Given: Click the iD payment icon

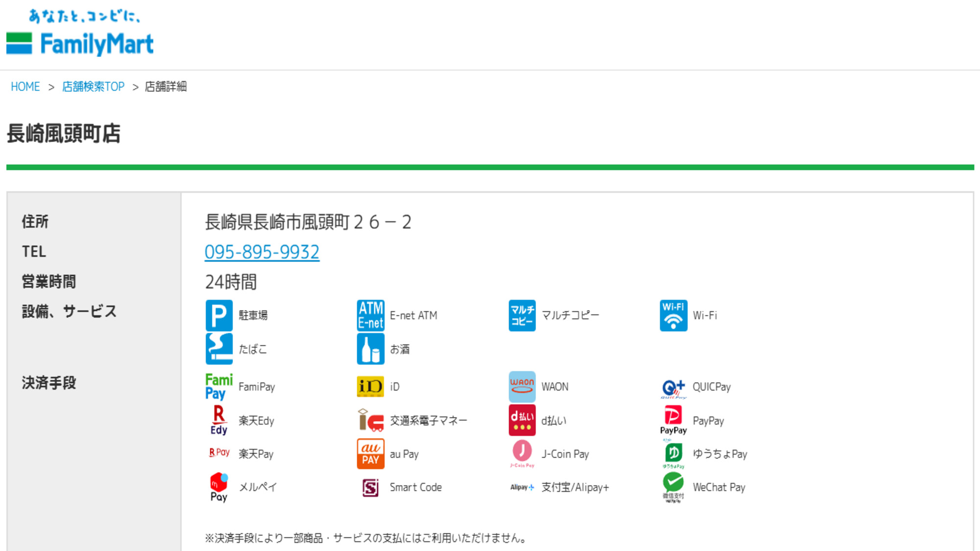Looking at the screenshot, I should [x=370, y=387].
